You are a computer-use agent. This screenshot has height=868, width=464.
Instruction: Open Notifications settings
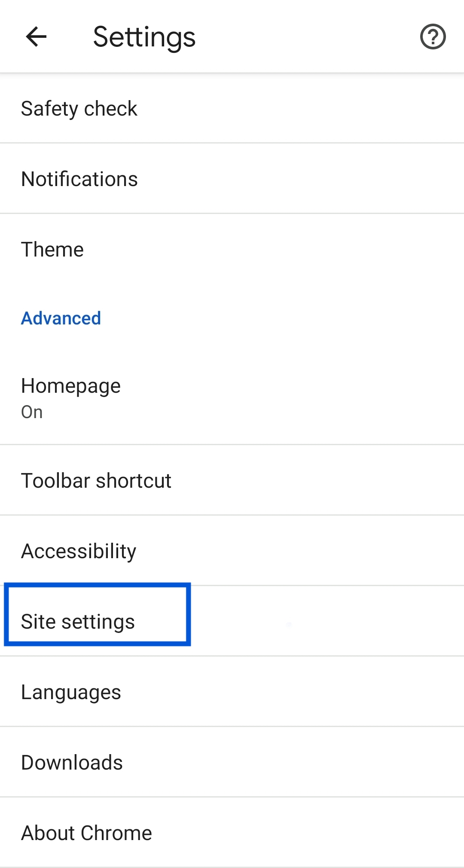point(232,179)
